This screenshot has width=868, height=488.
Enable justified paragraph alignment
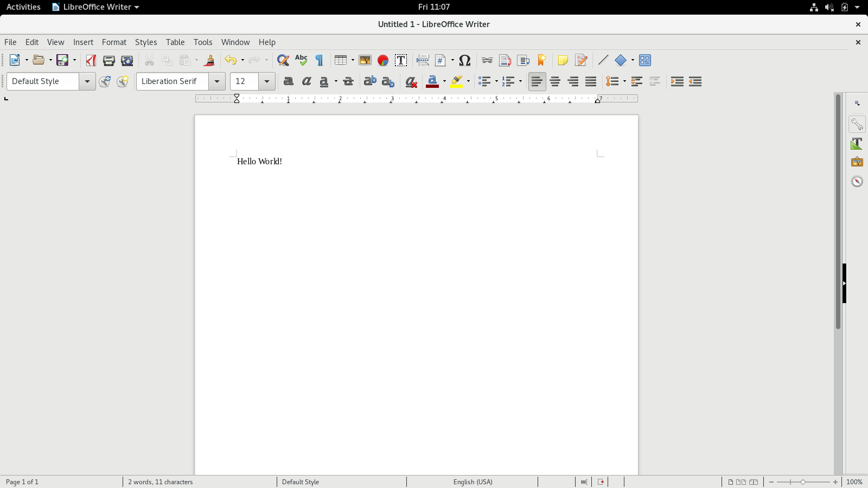click(591, 81)
